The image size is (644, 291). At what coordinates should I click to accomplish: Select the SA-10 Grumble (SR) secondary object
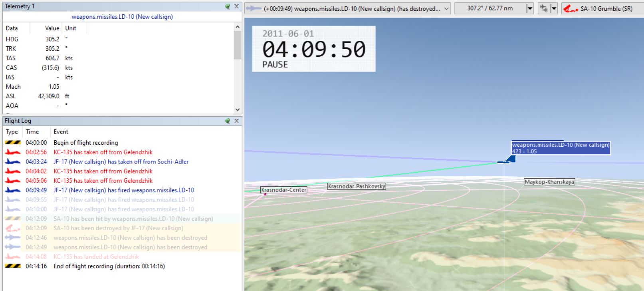(602, 8)
